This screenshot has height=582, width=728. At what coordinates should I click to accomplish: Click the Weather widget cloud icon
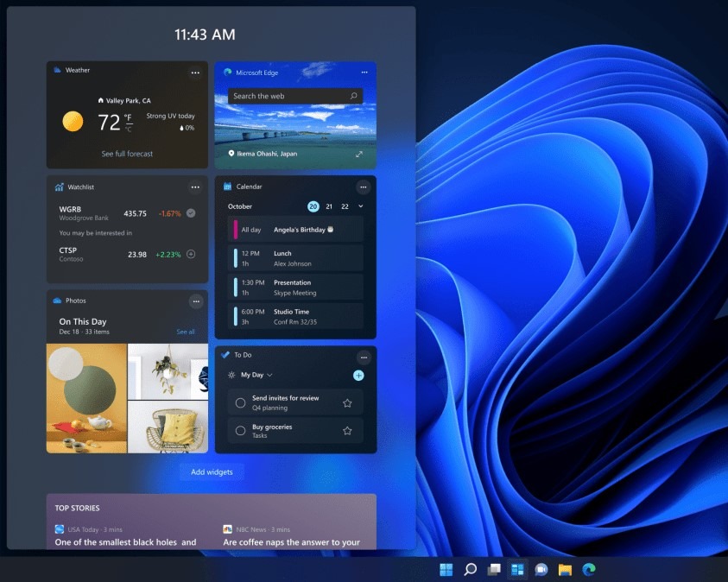click(x=57, y=70)
